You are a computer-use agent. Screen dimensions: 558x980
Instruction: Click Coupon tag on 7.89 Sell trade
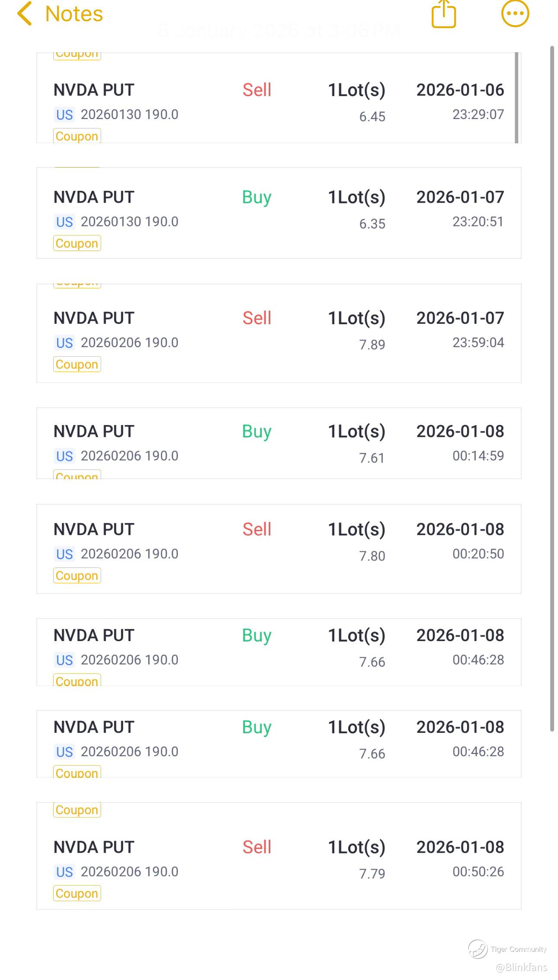tap(77, 364)
